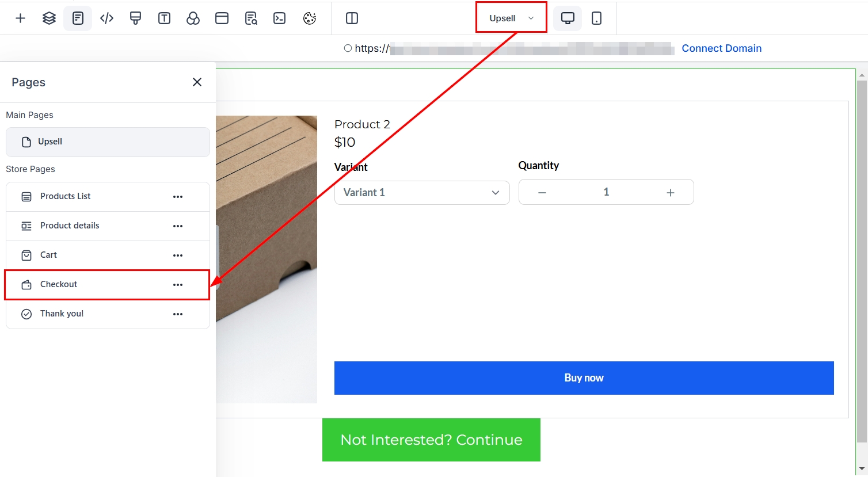Image resolution: width=868 pixels, height=477 pixels.
Task: Open the Upsell page selector dropdown
Action: (x=511, y=18)
